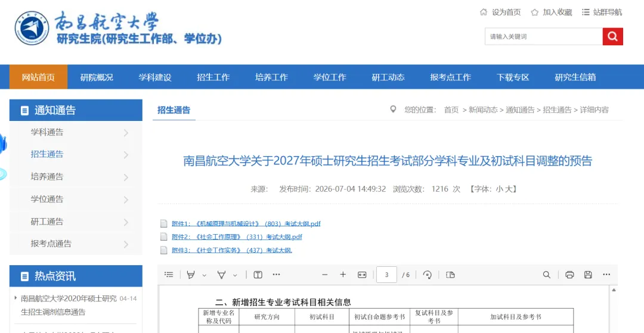This screenshot has width=644, height=333.
Task: Expand the 学科通告 arrow
Action: click(x=126, y=133)
